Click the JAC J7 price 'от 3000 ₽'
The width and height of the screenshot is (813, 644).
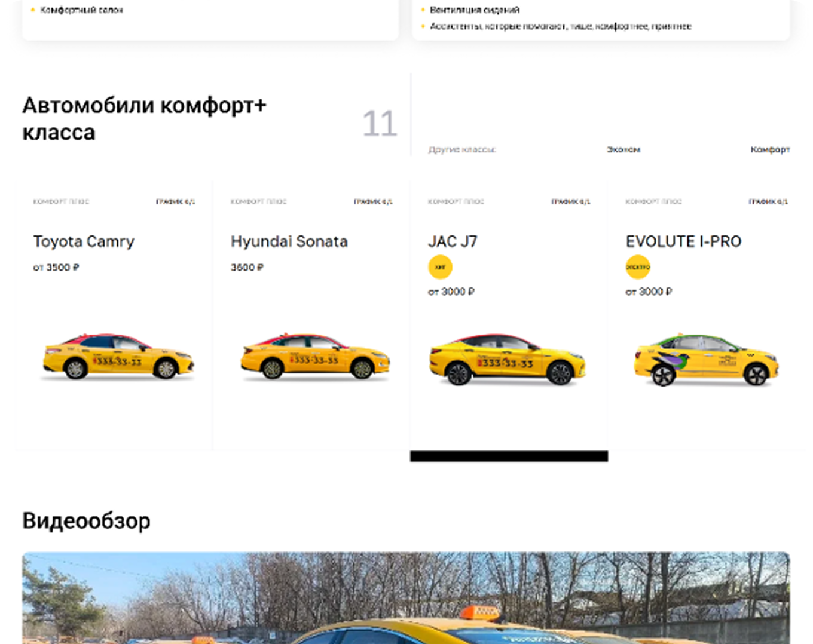point(451,292)
